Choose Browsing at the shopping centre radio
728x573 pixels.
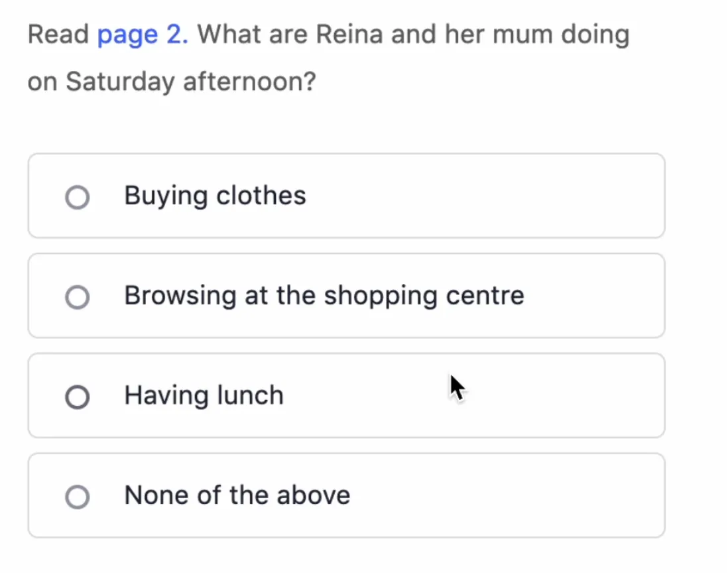pos(77,297)
